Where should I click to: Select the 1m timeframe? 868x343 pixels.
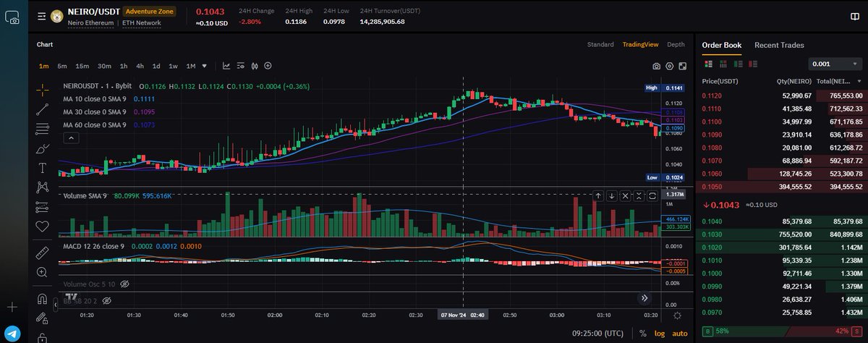click(x=44, y=66)
